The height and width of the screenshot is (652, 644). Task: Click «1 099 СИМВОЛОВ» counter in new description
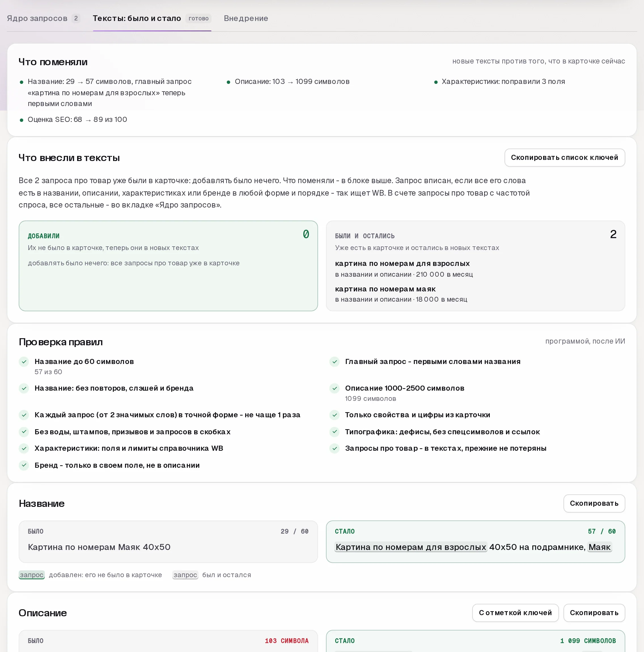pos(588,641)
